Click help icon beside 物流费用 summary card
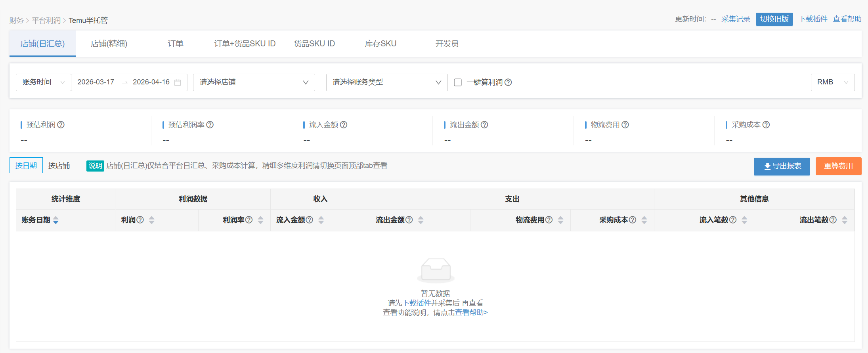The image size is (868, 353). coord(625,125)
